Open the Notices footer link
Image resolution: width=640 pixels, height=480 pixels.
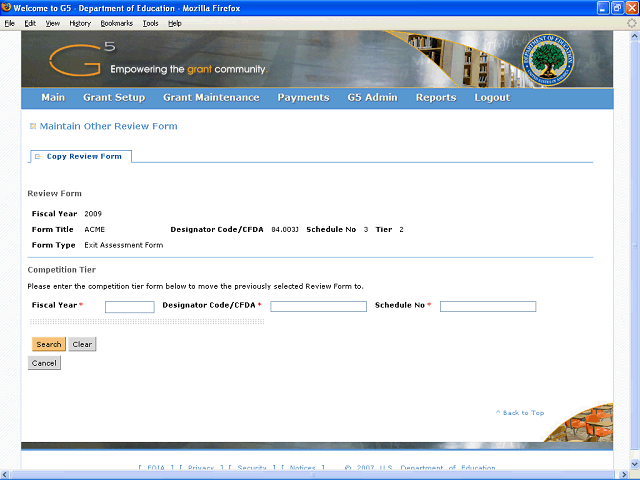point(302,468)
